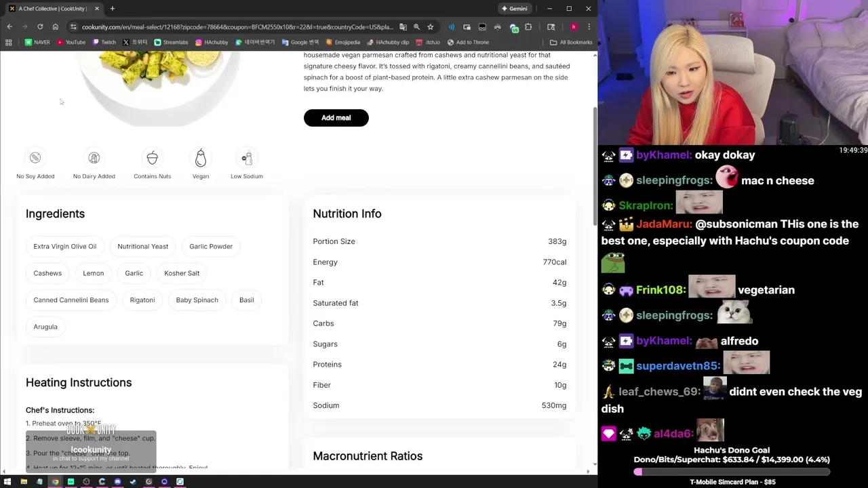Open the browser home page
Screen dimensions: 868x488
tap(55, 27)
